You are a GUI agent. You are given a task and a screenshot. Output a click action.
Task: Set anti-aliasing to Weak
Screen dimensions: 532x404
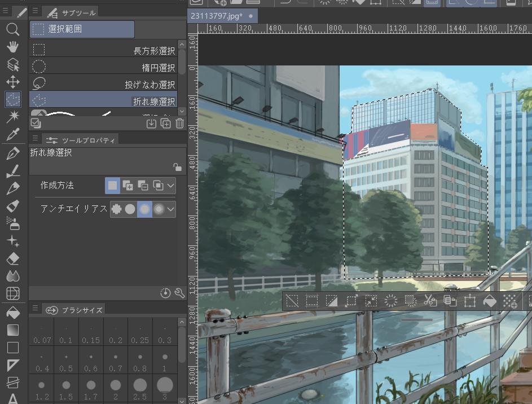[x=130, y=209]
